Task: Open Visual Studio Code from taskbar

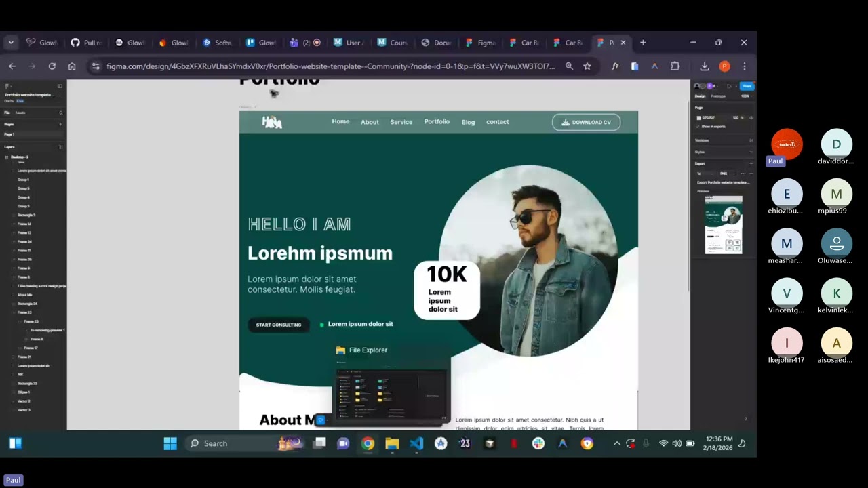Action: tap(416, 443)
